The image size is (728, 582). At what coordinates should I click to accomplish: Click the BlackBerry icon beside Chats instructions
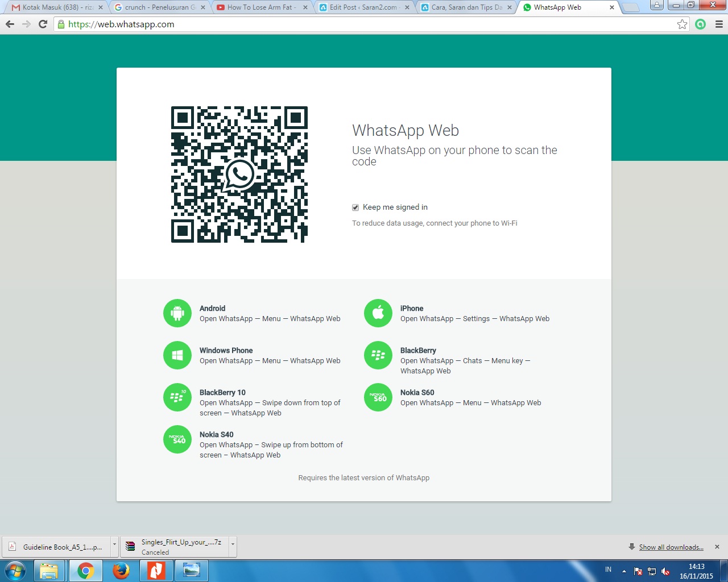(x=378, y=355)
